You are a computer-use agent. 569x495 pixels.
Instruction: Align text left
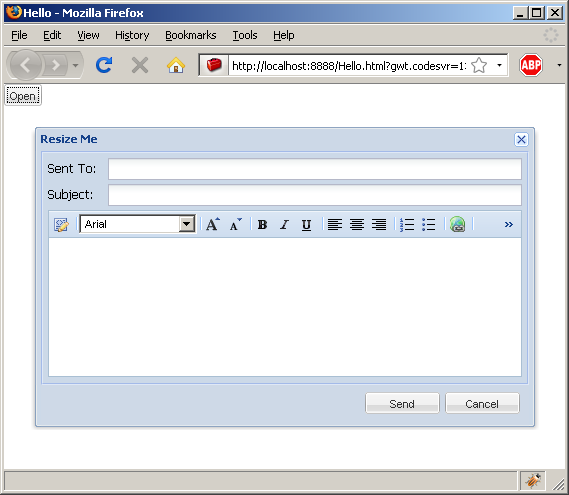pos(335,225)
